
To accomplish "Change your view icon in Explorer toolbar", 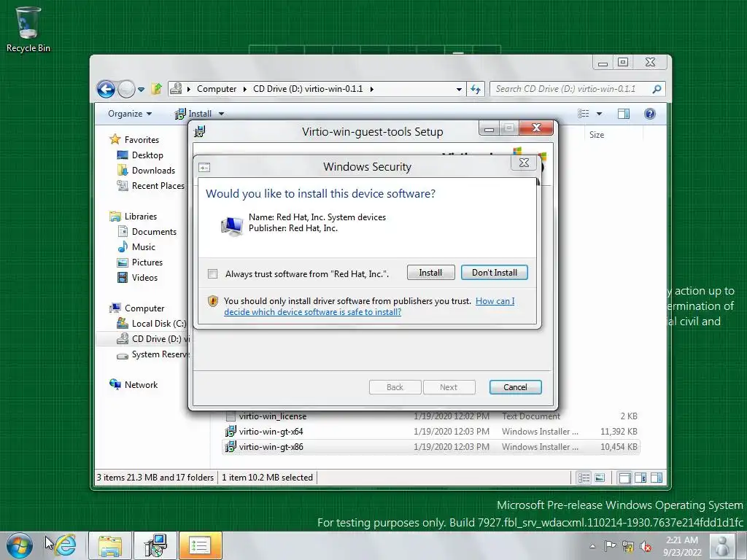I will 584,113.
